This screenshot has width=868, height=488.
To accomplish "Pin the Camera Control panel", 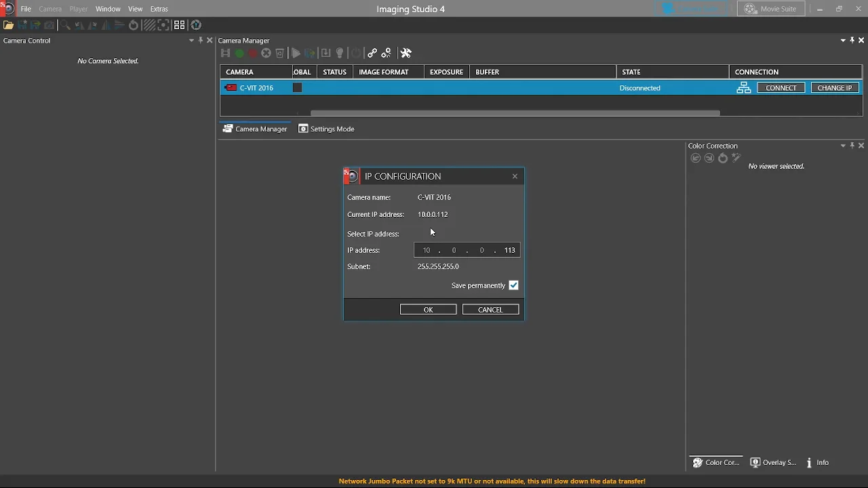I will click(201, 40).
